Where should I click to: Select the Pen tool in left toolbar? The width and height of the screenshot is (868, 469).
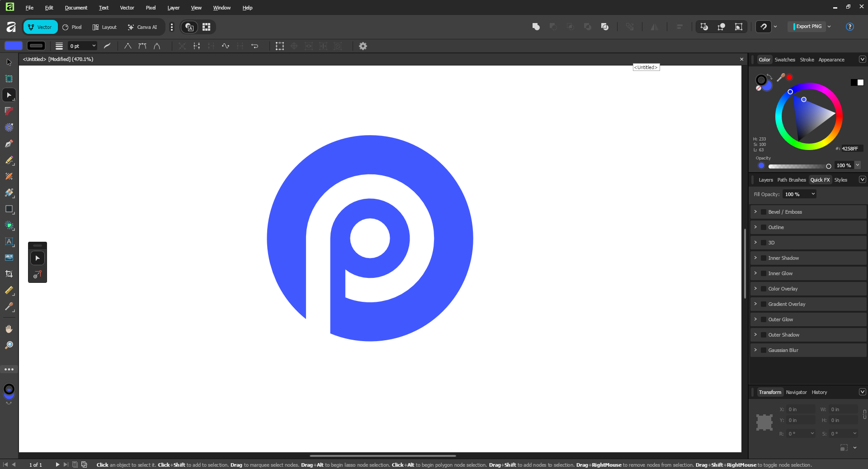[x=9, y=144]
